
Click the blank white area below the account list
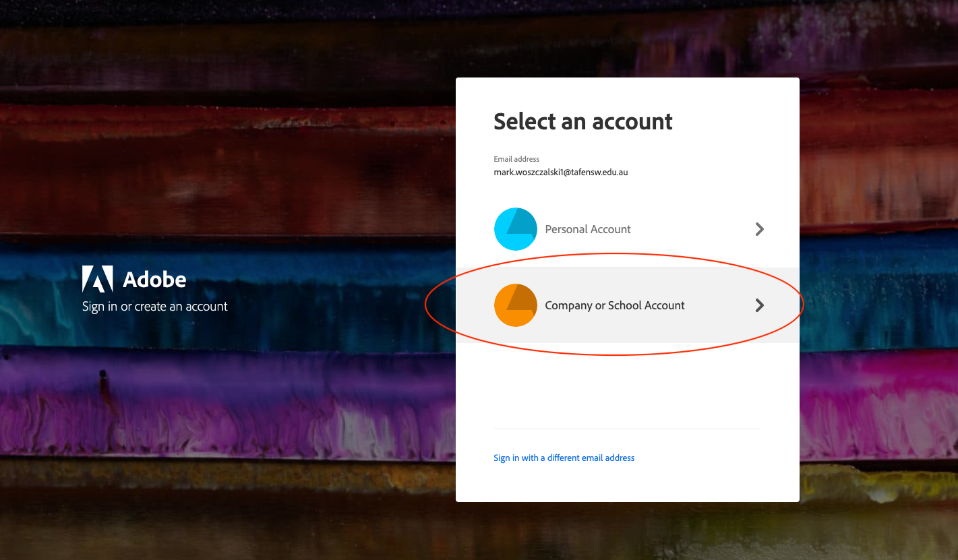pos(627,384)
